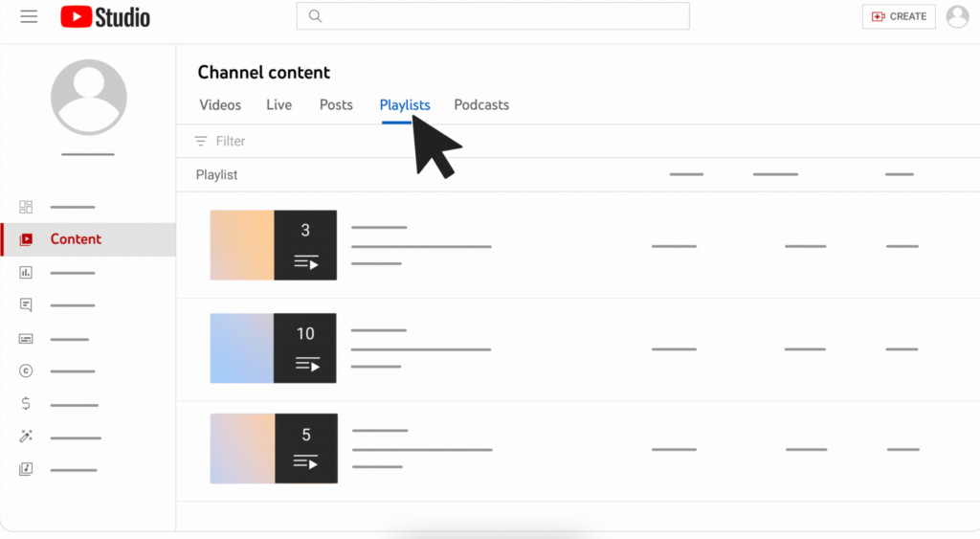Open the Customization magic wand icon

pyautogui.click(x=26, y=437)
